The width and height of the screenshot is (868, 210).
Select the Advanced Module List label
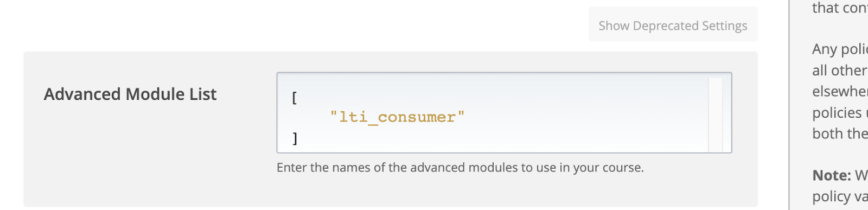tap(130, 94)
